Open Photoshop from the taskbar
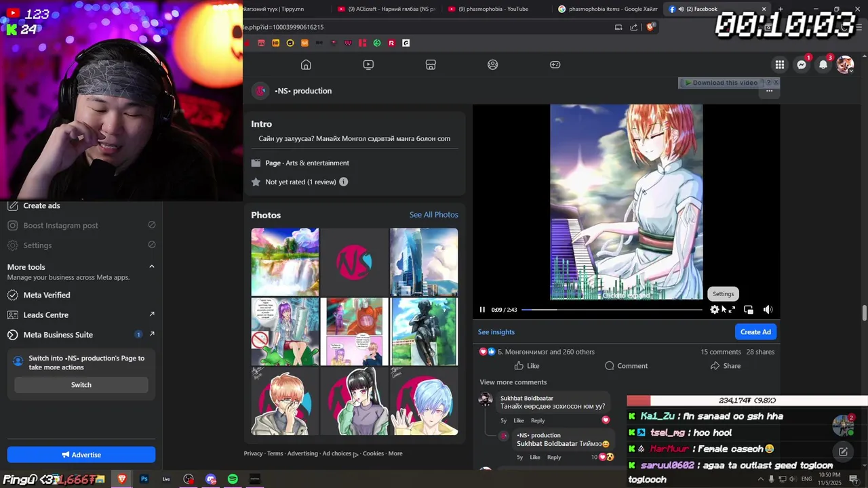The width and height of the screenshot is (868, 488). pos(144,479)
